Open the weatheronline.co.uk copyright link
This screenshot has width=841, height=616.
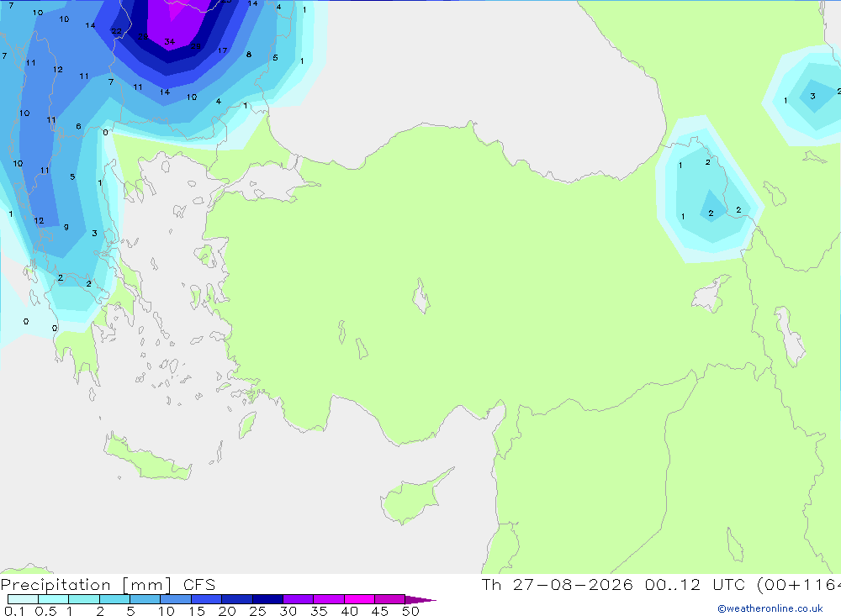[770, 608]
